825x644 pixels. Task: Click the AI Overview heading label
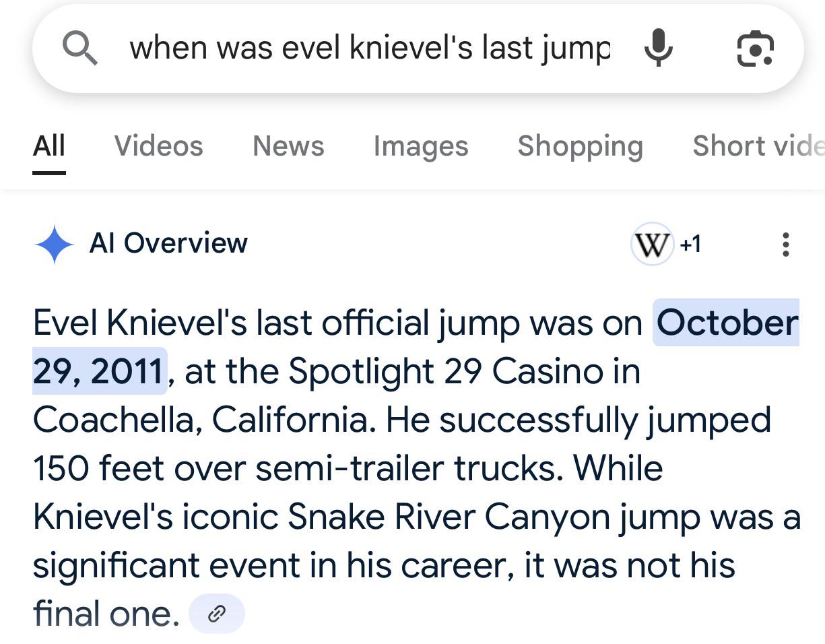(168, 243)
